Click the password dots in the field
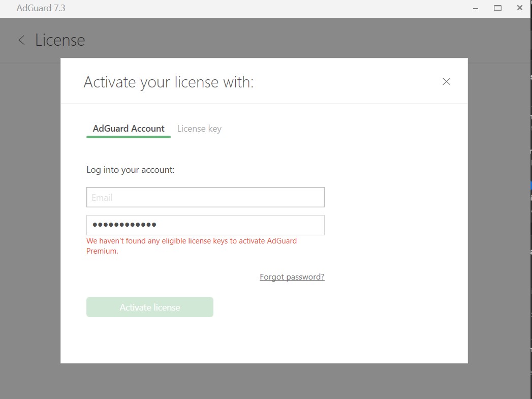 tap(124, 225)
